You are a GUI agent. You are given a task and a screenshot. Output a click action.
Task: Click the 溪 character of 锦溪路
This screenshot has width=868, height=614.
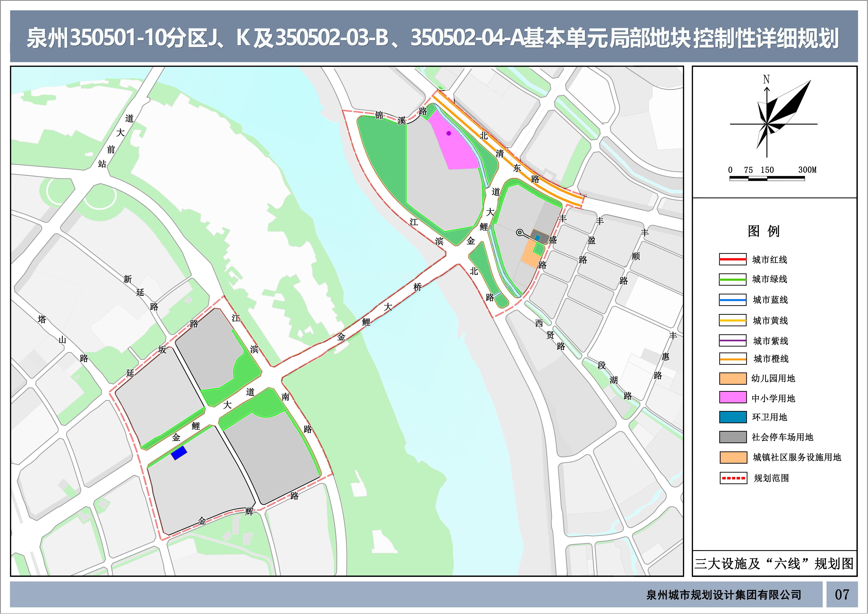[x=402, y=121]
